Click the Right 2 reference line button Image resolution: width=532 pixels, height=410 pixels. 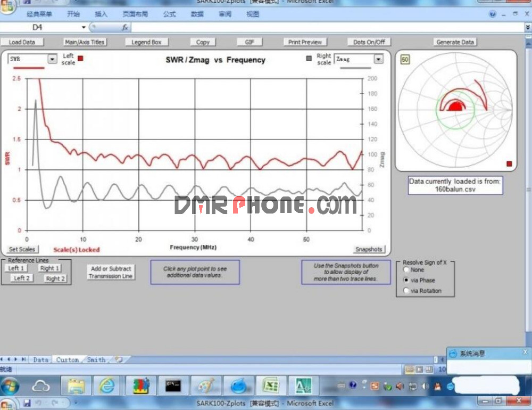pos(55,278)
